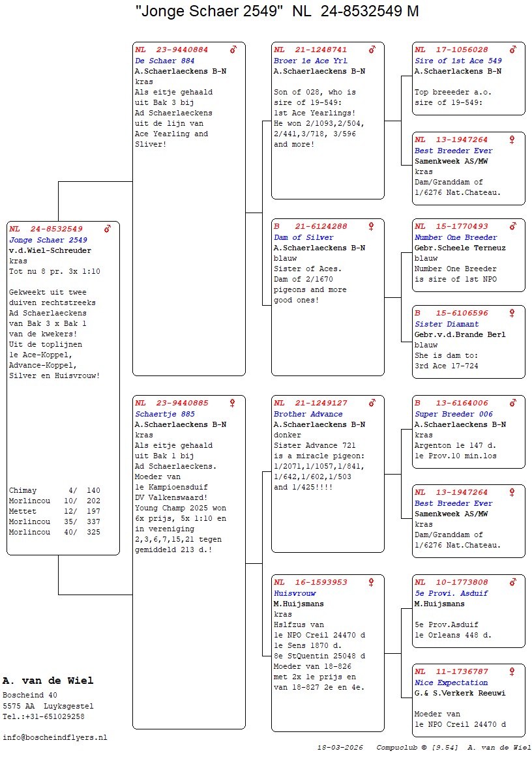Screen dimensions: 532x764
Task: Click the 5e Provi. Asduif pigeon name
Action: click(451, 593)
